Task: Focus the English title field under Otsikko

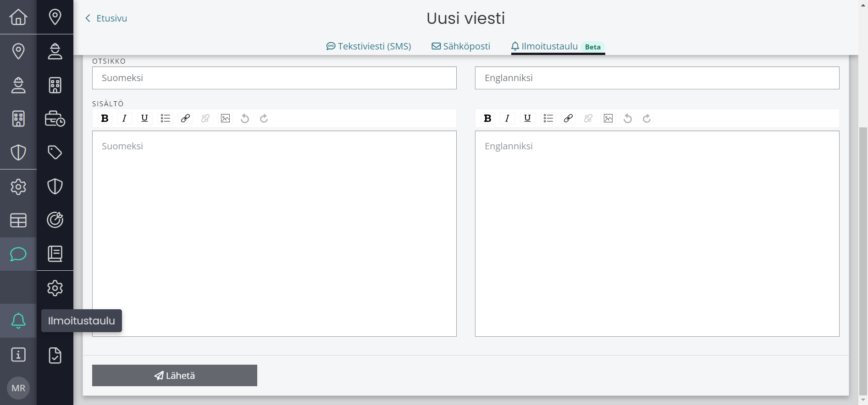Action: coord(657,78)
